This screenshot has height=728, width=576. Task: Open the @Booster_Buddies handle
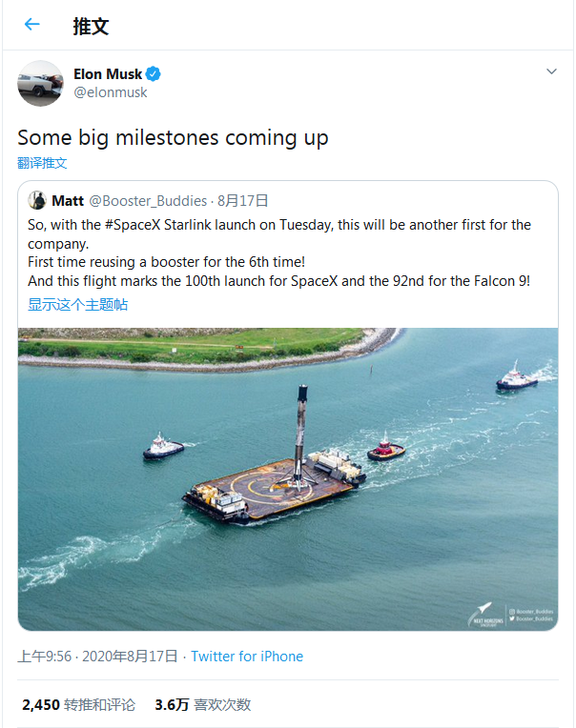tap(148, 200)
